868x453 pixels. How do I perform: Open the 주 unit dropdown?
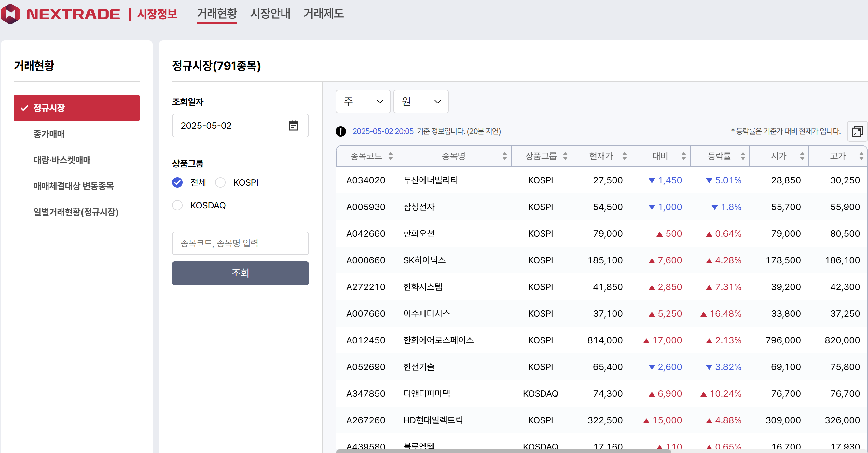tap(363, 101)
